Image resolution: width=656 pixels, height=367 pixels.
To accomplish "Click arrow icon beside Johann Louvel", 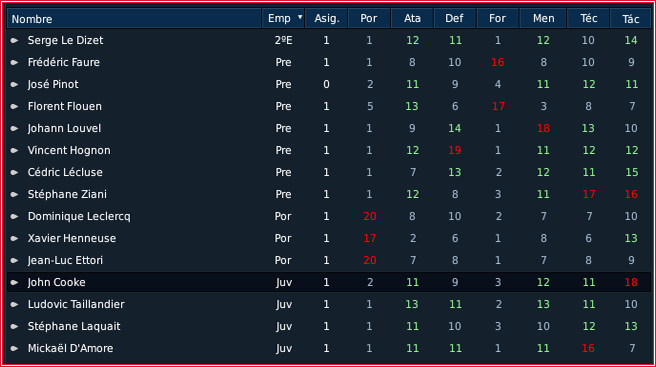I will tap(15, 128).
